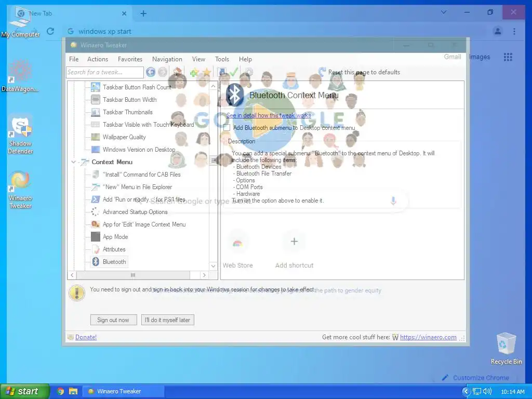Click the Taskbar Button Flash Count icon
Screen dimensions: 532x399
(x=96, y=87)
